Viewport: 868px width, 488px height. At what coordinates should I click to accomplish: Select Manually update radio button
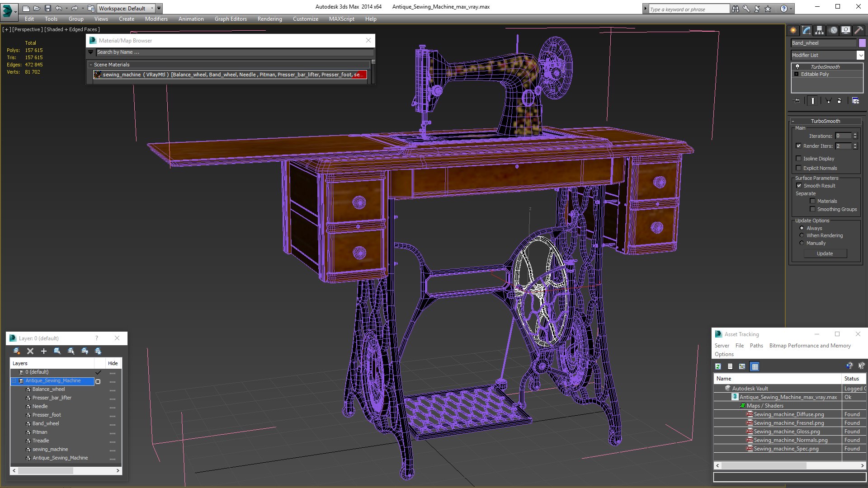(x=802, y=243)
